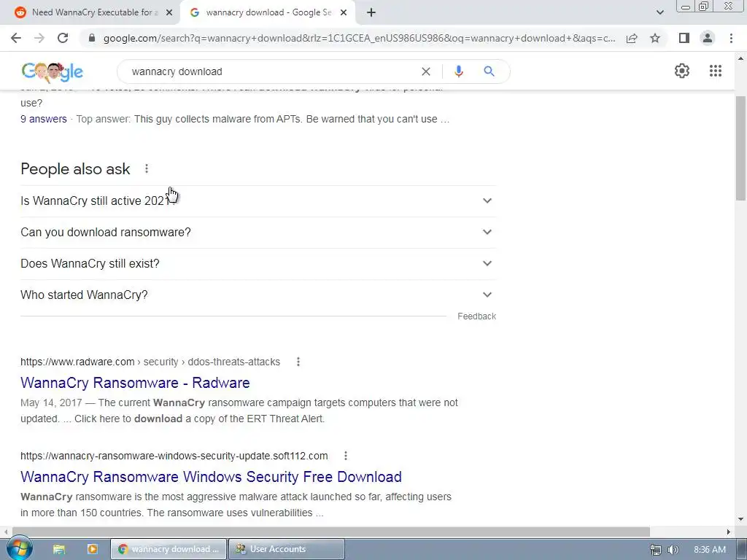Open the Chrome side panel
The image size is (747, 560).
point(684,38)
